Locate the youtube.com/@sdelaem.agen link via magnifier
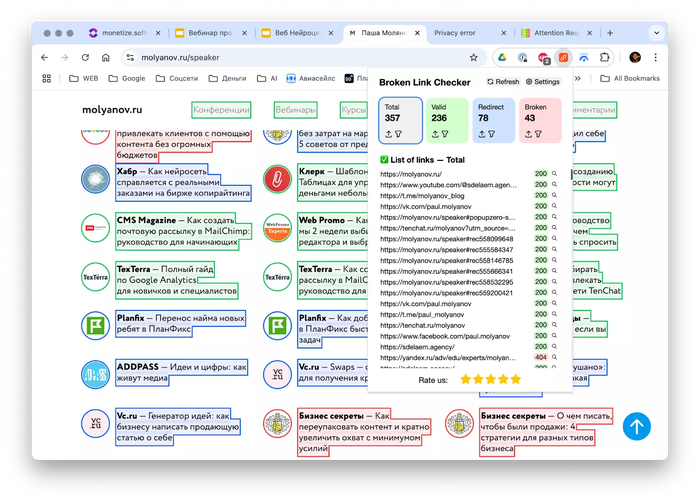 pyautogui.click(x=554, y=184)
